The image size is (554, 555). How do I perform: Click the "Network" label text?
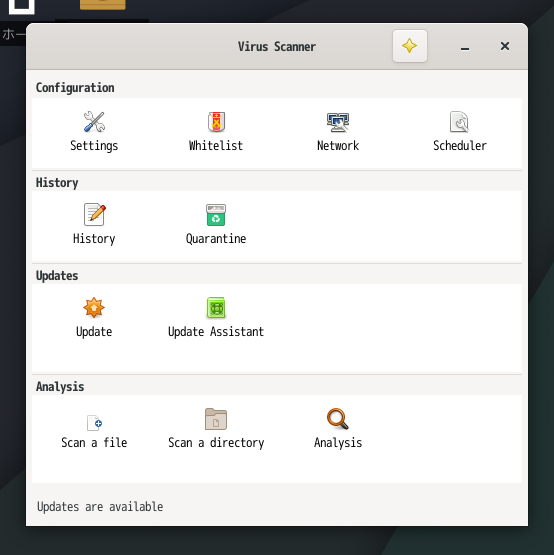338,145
